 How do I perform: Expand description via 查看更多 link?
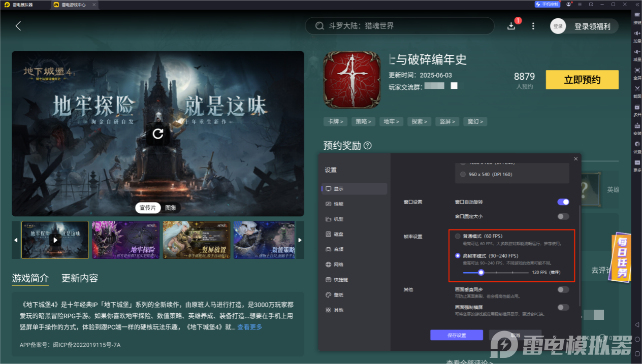point(250,327)
